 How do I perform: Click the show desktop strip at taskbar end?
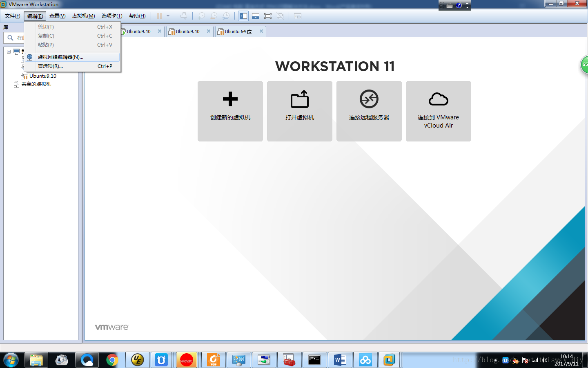(x=585, y=360)
